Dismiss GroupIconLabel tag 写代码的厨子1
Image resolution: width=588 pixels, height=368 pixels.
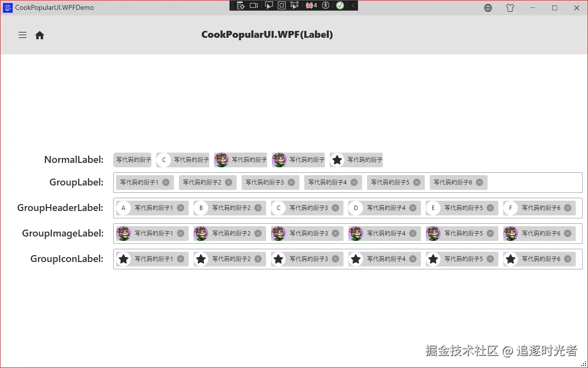(181, 259)
